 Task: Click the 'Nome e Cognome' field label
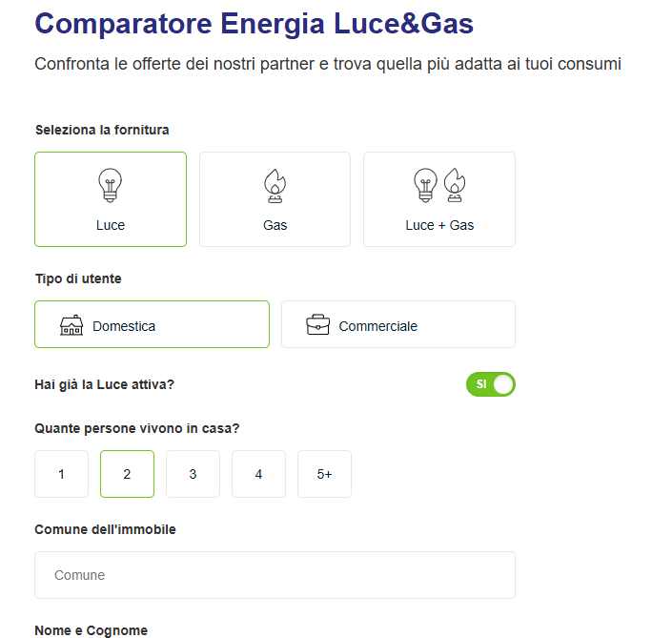pyautogui.click(x=91, y=630)
